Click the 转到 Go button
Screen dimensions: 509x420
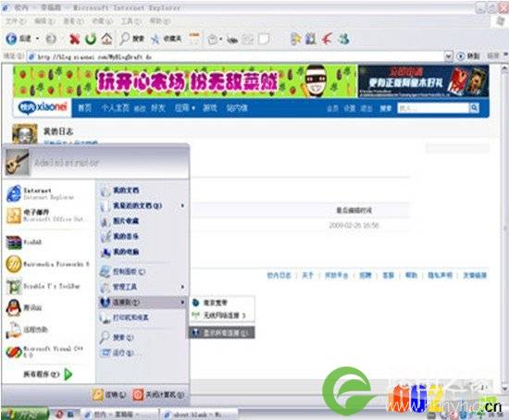468,56
